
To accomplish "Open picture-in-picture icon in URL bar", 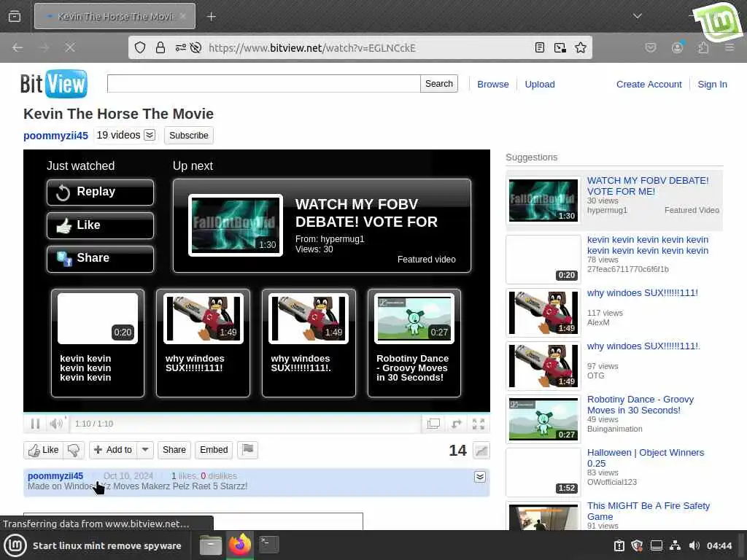I will pos(560,47).
